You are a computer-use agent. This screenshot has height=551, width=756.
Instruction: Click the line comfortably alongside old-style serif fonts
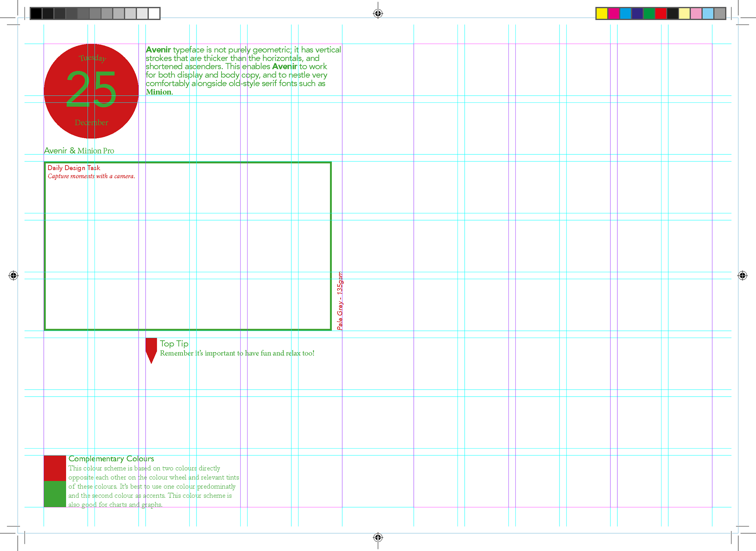[x=235, y=83]
